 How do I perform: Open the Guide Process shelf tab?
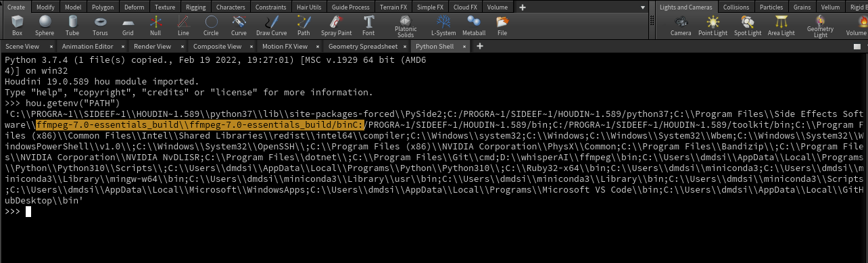click(x=351, y=7)
